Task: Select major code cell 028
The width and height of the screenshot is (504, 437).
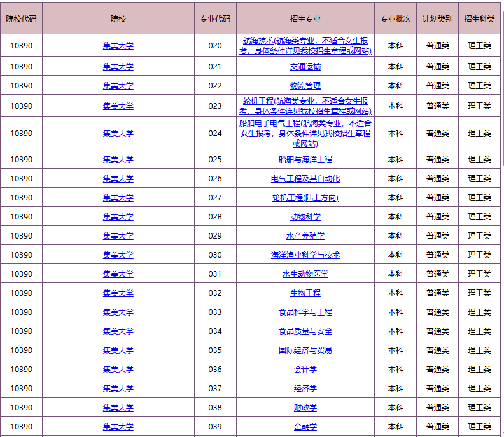Action: [215, 216]
